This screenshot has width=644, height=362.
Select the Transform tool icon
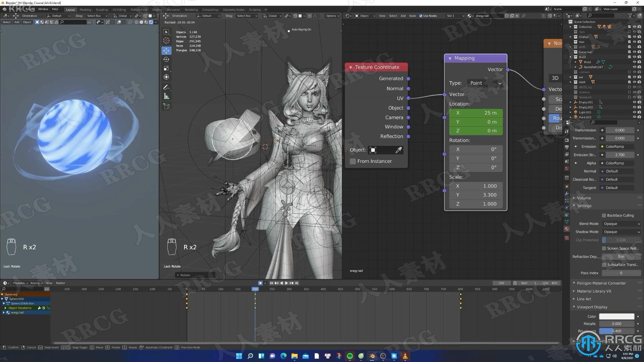point(166,77)
